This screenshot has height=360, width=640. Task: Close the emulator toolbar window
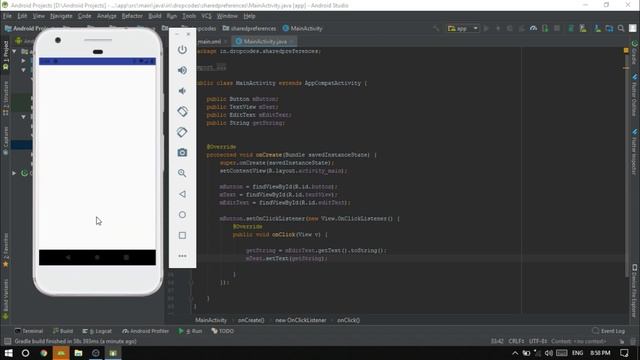(188, 34)
